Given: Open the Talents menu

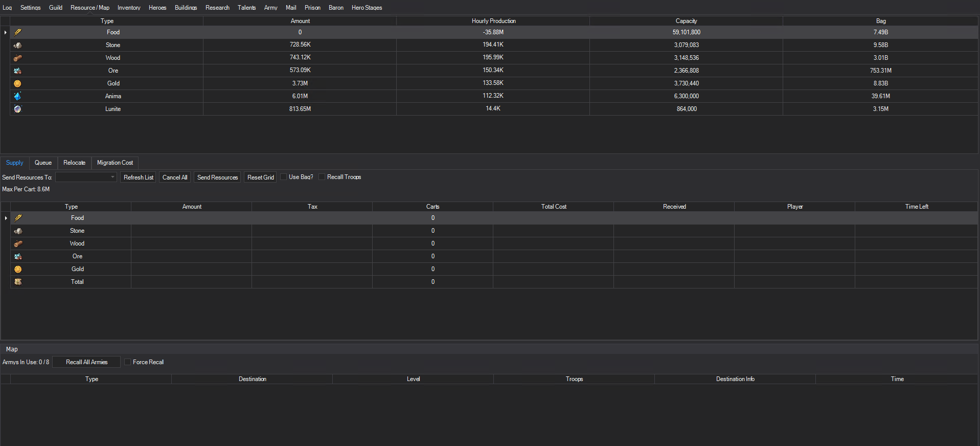Looking at the screenshot, I should pyautogui.click(x=247, y=8).
